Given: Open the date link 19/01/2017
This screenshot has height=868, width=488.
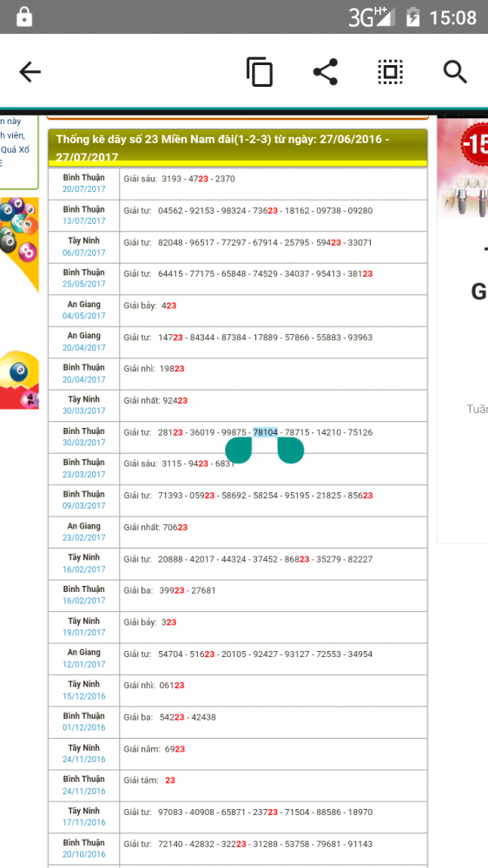Looking at the screenshot, I should click(83, 633).
